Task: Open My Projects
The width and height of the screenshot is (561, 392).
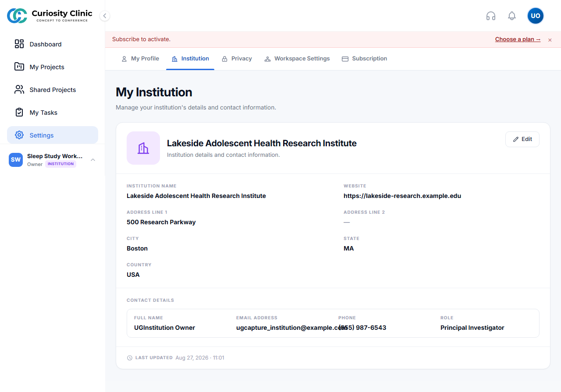Action: coord(53,67)
